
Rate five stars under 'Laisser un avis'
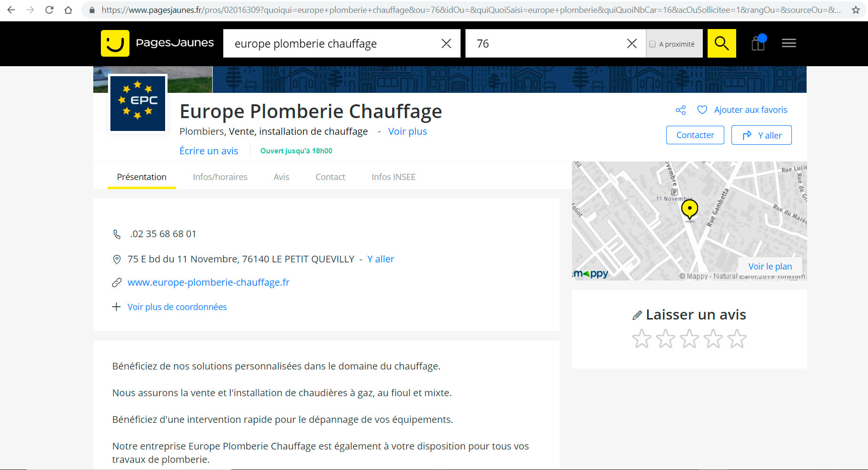coord(737,339)
